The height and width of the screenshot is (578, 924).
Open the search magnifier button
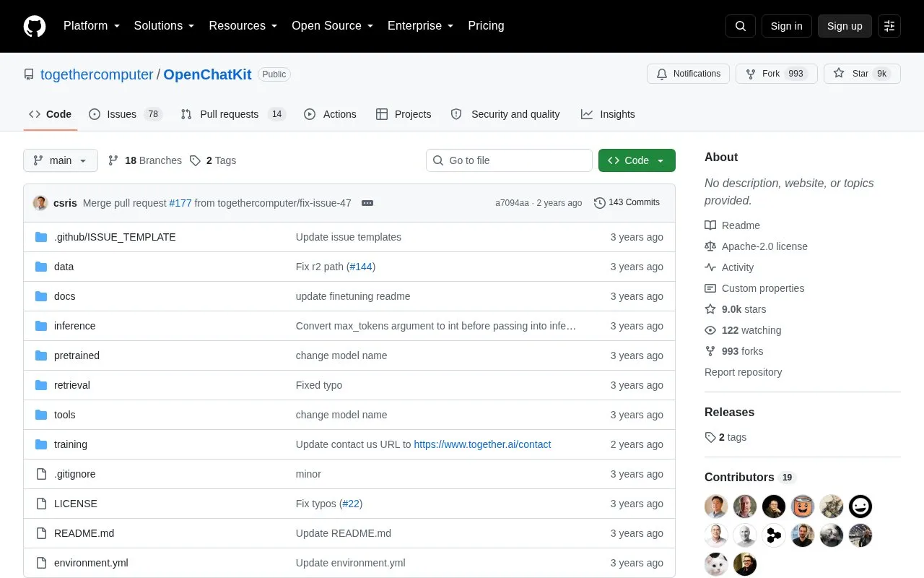[741, 26]
